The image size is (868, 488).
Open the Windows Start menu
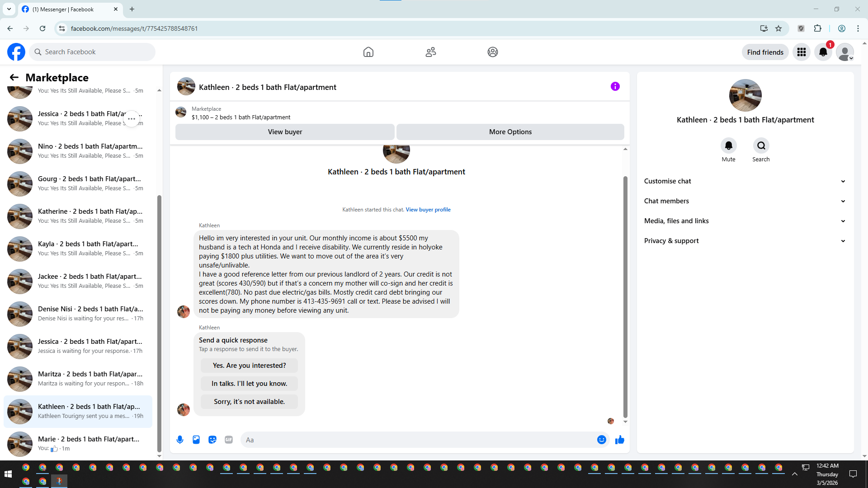click(8, 474)
